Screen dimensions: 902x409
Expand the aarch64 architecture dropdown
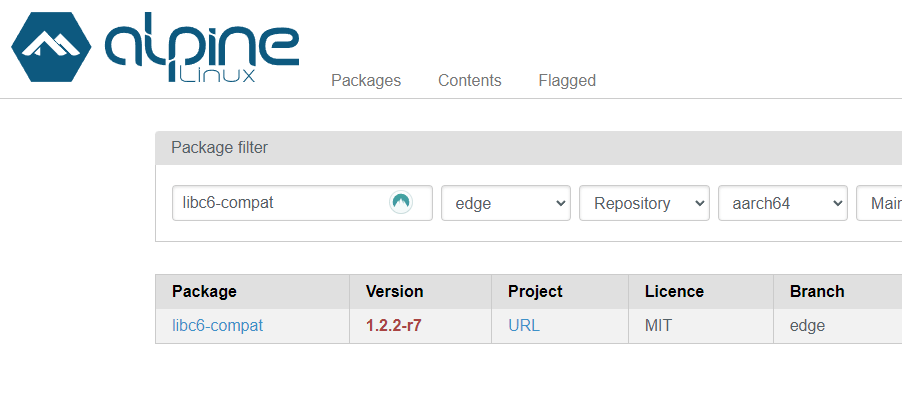(783, 203)
